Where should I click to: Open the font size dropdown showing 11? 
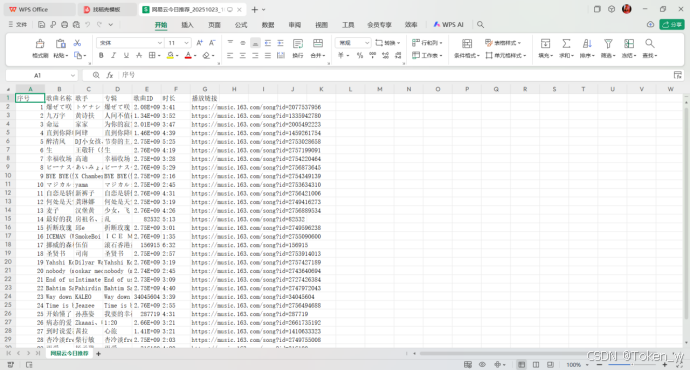(x=187, y=43)
